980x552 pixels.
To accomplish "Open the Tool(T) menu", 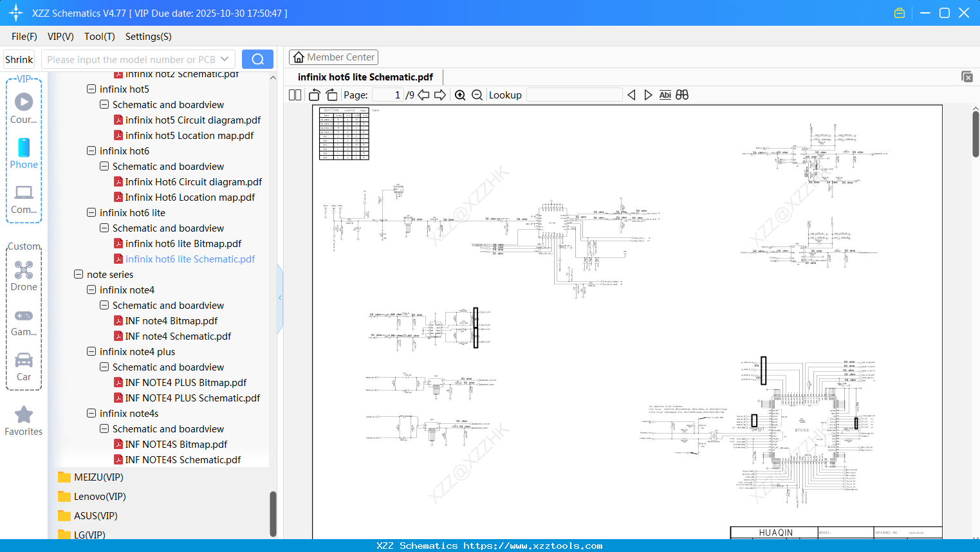I will click(x=99, y=37).
